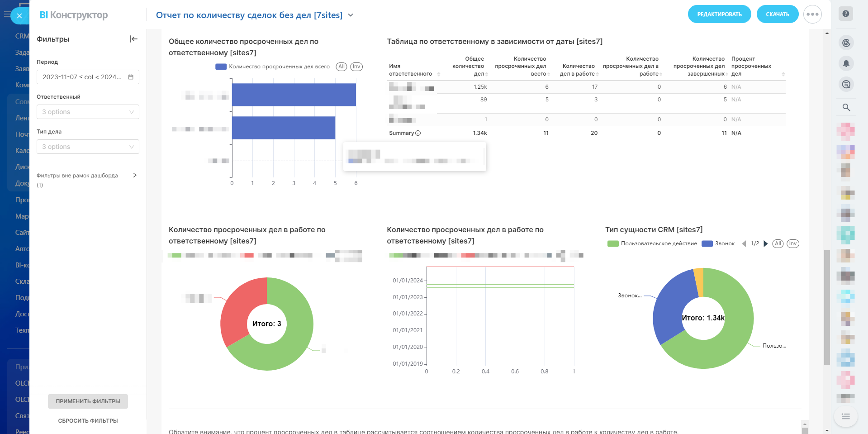Sort table by Имя ответственного column
This screenshot has height=434, width=868.
pyautogui.click(x=438, y=74)
